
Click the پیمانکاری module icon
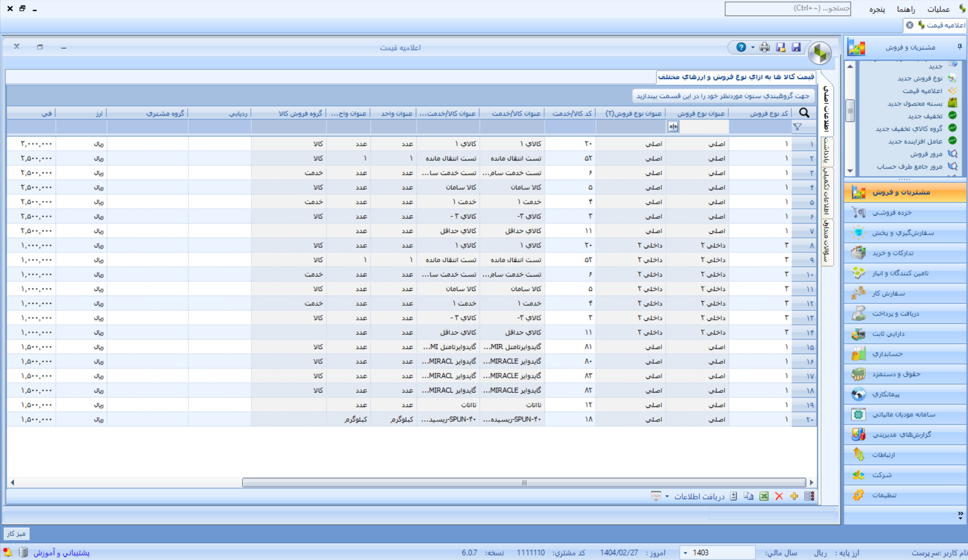pyautogui.click(x=858, y=394)
